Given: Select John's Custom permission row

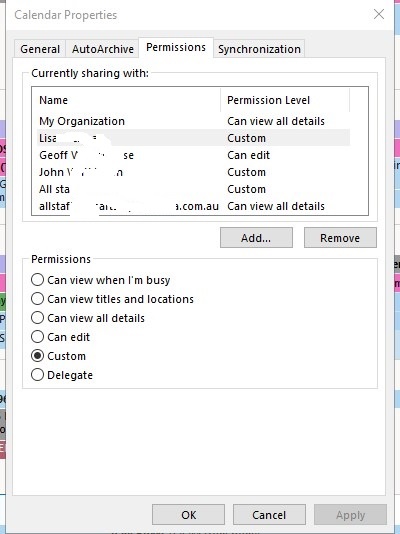Looking at the screenshot, I should [x=193, y=172].
